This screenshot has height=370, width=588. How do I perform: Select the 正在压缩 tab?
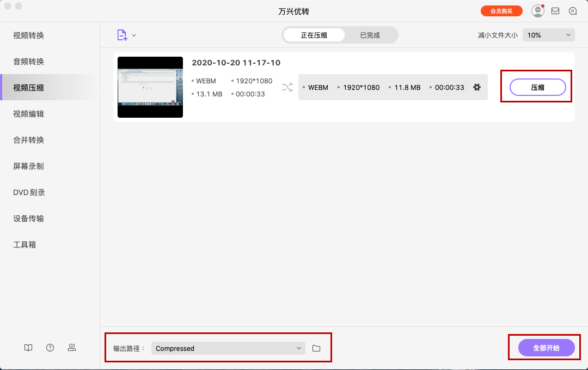coord(314,34)
